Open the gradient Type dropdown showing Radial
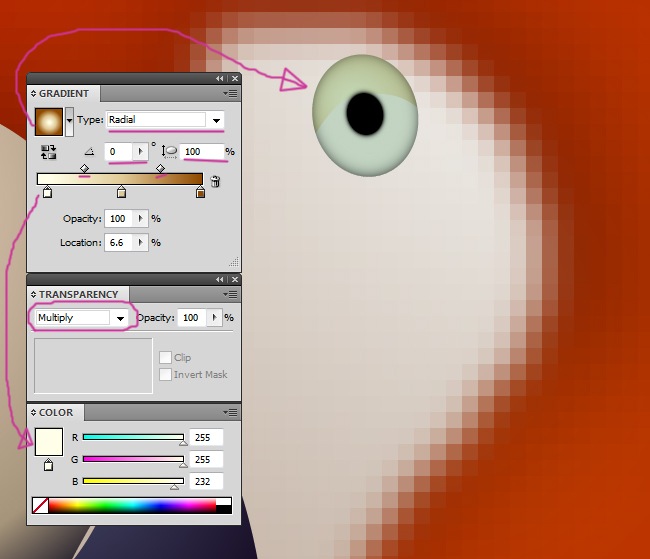Image resolution: width=650 pixels, height=559 pixels. 216,120
